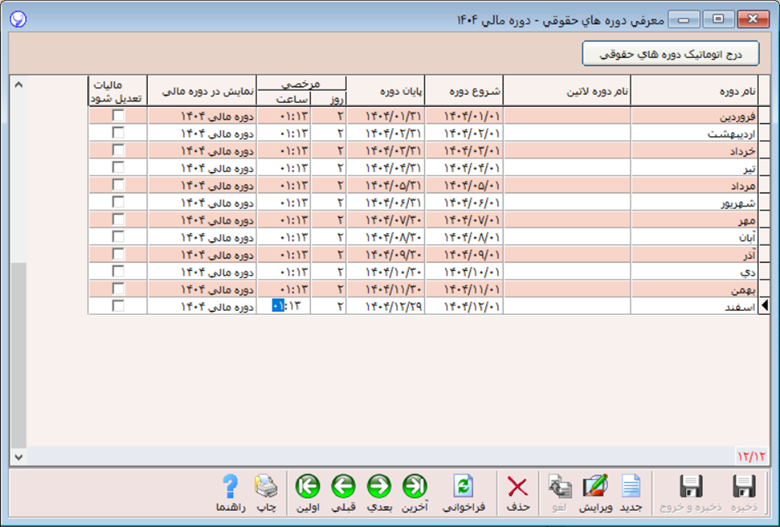Jump to the first record (اولین)
The image size is (780, 527).
tap(308, 493)
